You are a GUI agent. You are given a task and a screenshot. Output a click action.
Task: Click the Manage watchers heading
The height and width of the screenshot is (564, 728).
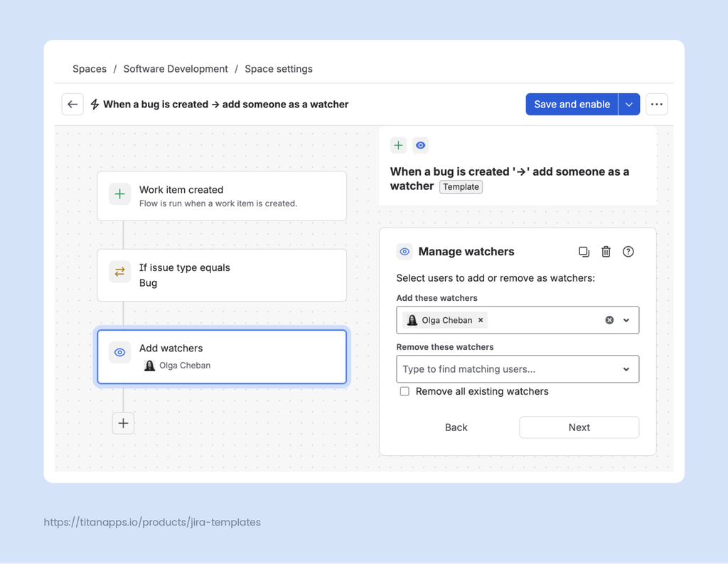pos(466,252)
